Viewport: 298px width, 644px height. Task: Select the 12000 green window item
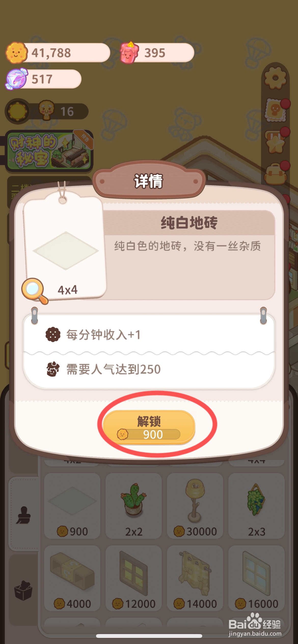point(133,578)
